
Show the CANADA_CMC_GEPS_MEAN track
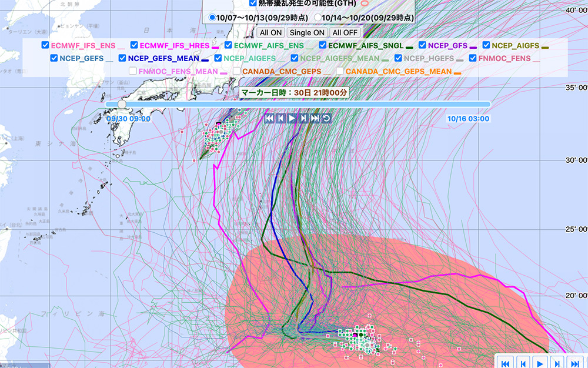(340, 71)
